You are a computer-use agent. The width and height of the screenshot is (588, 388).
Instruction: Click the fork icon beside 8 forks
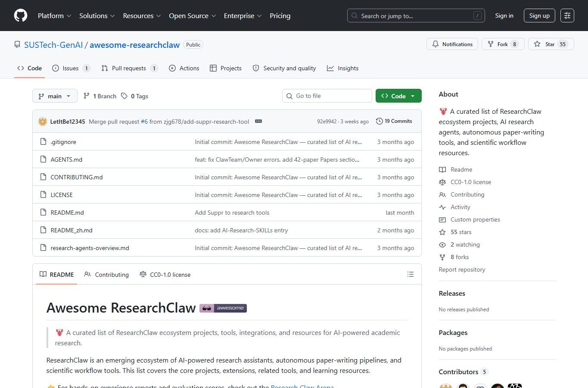click(442, 257)
